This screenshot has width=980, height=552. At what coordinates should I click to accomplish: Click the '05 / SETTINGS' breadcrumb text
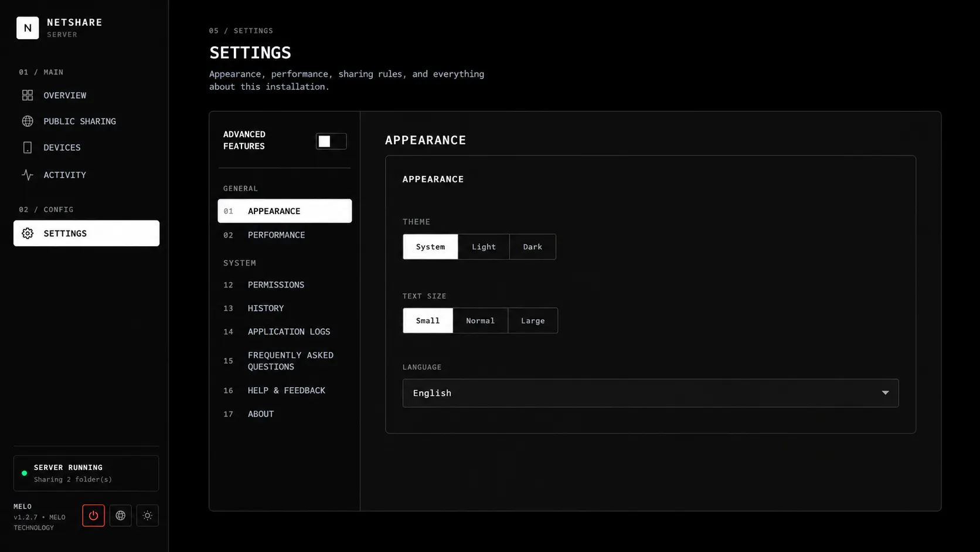(241, 31)
